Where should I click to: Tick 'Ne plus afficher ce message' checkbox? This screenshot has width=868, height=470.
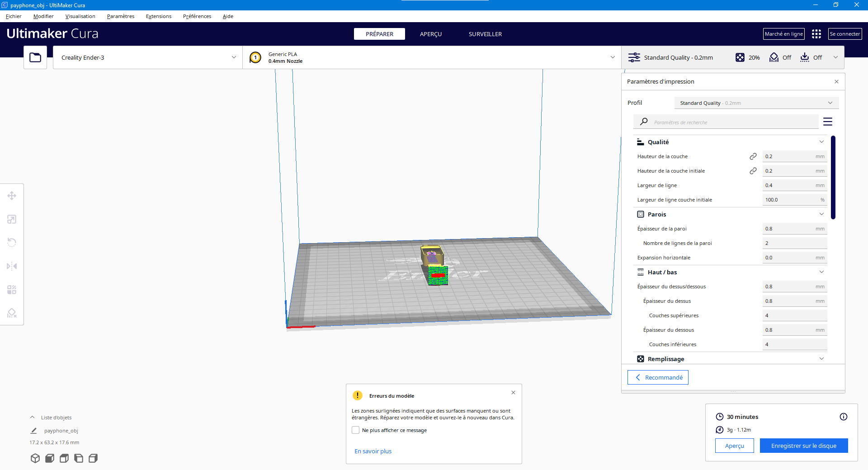[356, 430]
